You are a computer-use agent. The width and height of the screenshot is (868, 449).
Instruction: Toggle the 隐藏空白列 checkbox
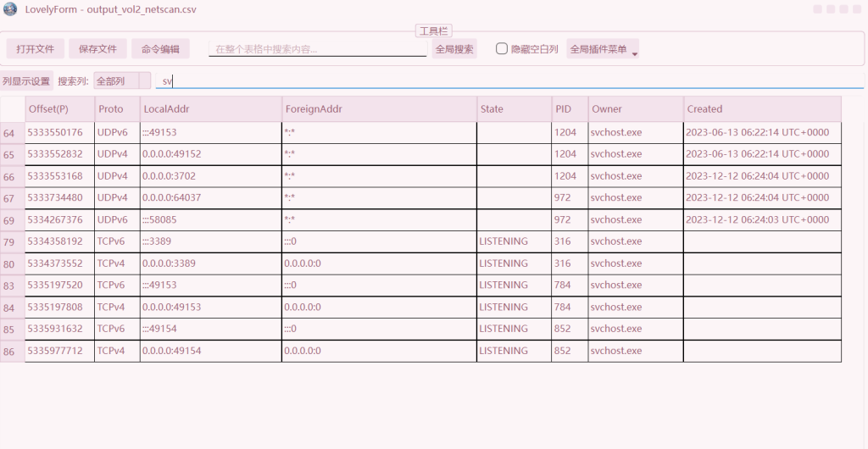(502, 49)
